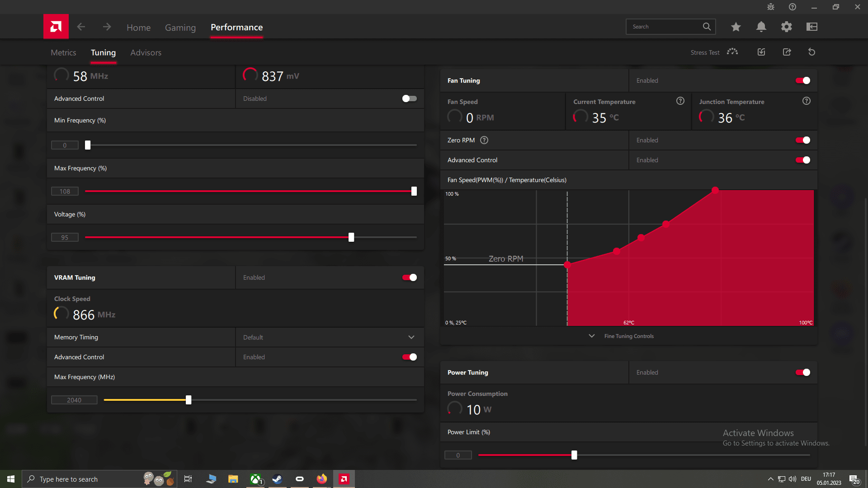Disable the Fan Tuning toggle
The height and width of the screenshot is (488, 868).
pyautogui.click(x=802, y=80)
